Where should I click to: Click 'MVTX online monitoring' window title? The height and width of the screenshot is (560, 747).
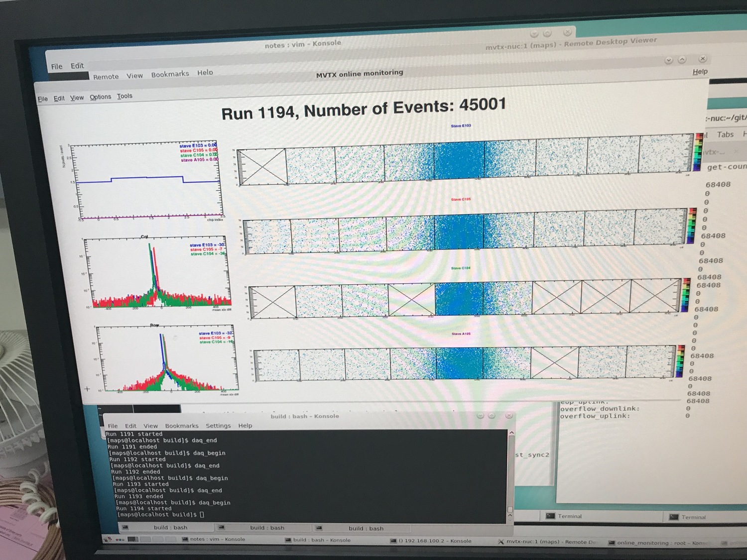(x=360, y=74)
